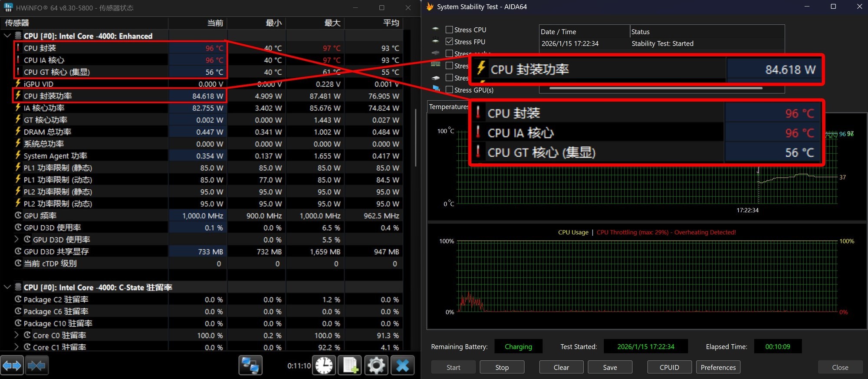Select the 系统总功率 sensor row
Viewport: 868px width, 379px height.
pyautogui.click(x=207, y=143)
